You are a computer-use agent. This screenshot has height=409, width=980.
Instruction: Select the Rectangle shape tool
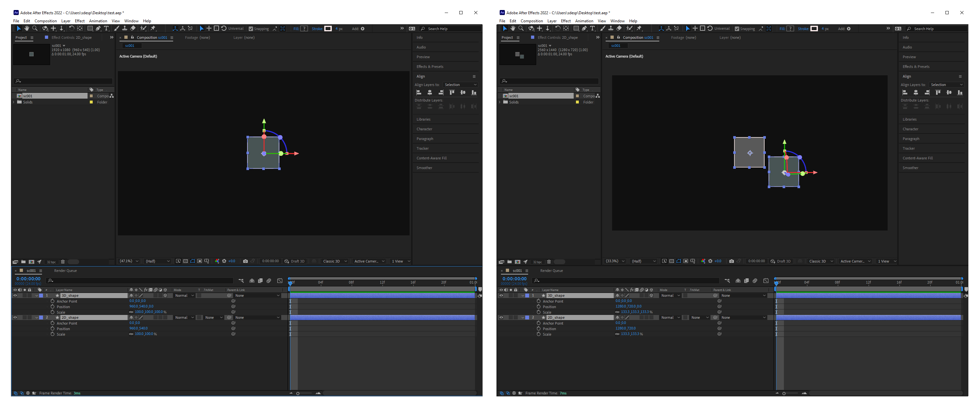click(x=90, y=28)
